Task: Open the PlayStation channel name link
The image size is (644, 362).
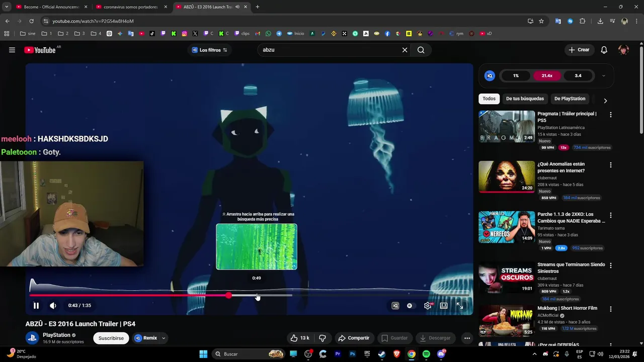Action: click(56, 335)
